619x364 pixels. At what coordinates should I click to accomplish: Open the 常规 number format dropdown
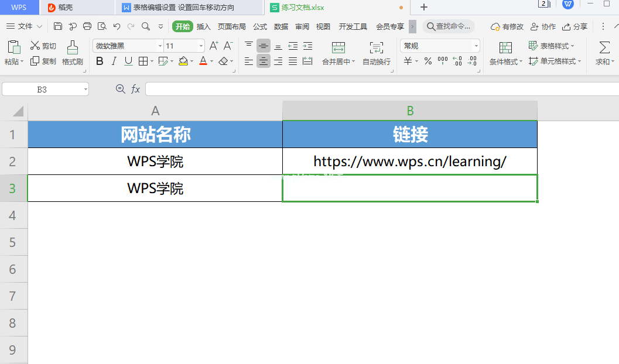pyautogui.click(x=476, y=46)
